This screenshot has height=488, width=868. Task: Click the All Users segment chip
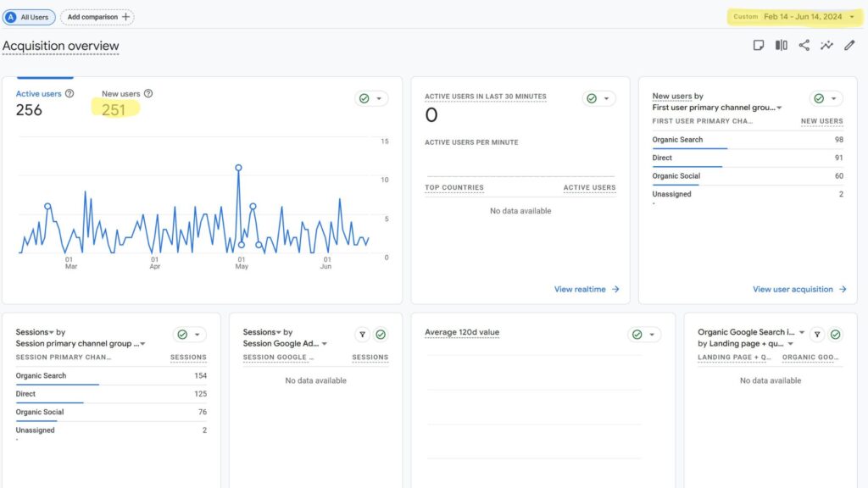point(29,17)
